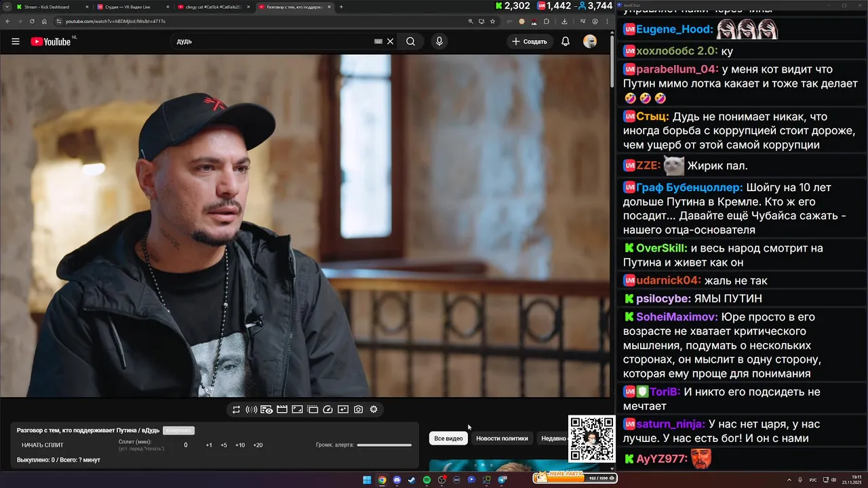868x488 pixels.
Task: Click the username parabellum_04 in chat
Action: (677, 69)
